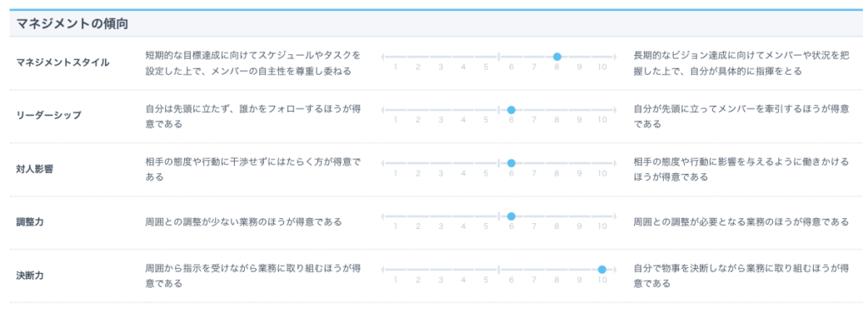Click number 1 under マネジメントスタイル slider
The width and height of the screenshot is (868, 313).
click(395, 66)
